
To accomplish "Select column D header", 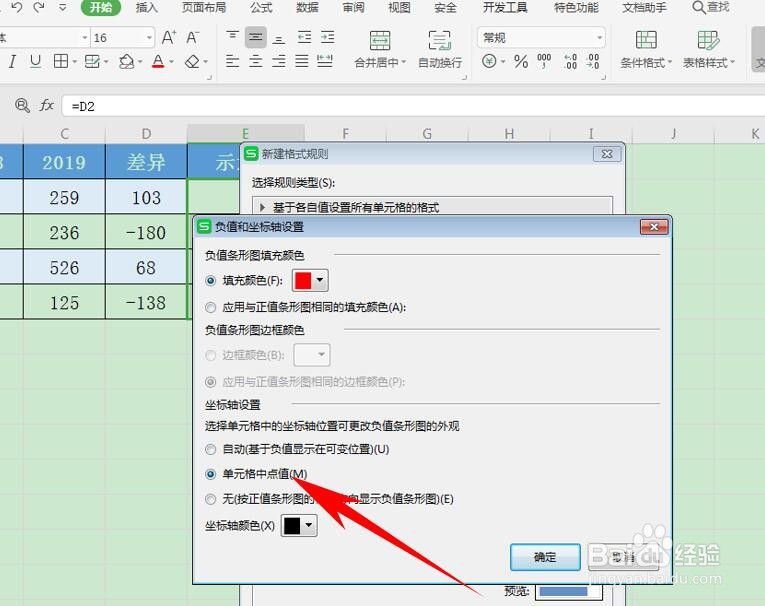I will coord(146,134).
